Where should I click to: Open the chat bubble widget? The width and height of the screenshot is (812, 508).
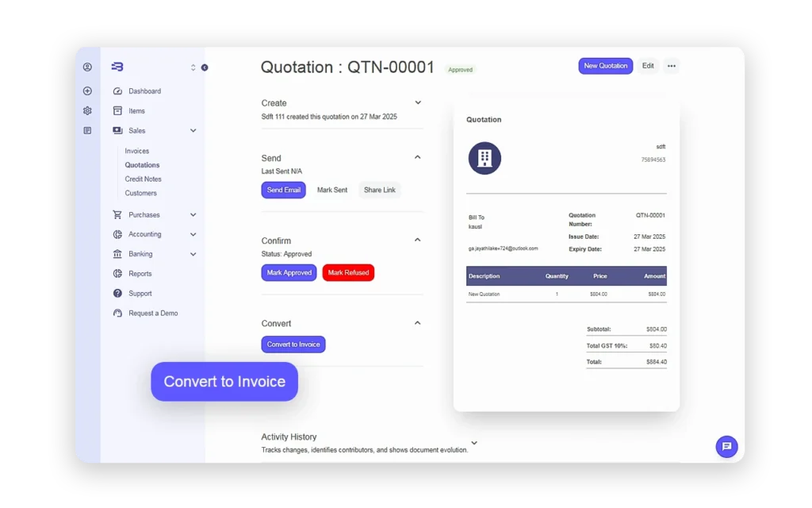(726, 446)
